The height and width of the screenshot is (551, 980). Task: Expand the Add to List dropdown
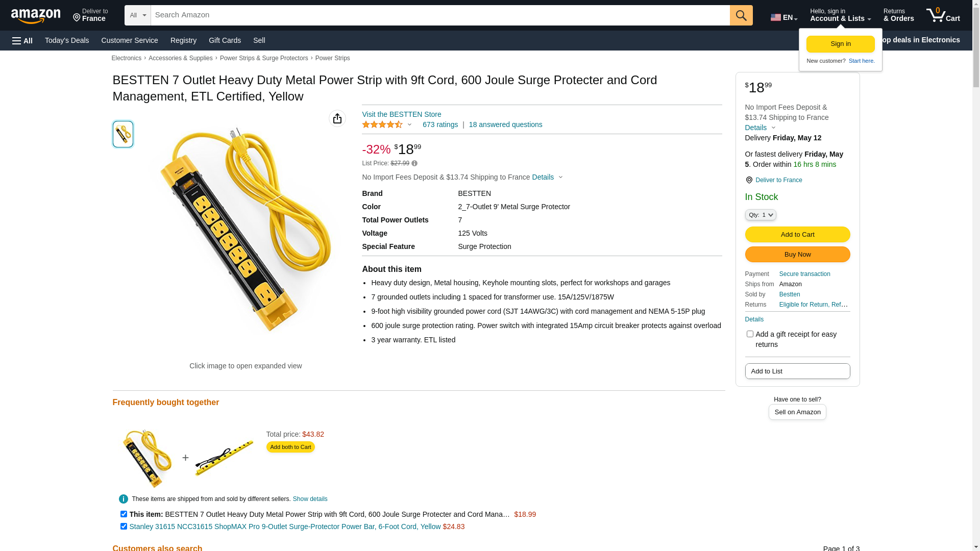pos(797,371)
